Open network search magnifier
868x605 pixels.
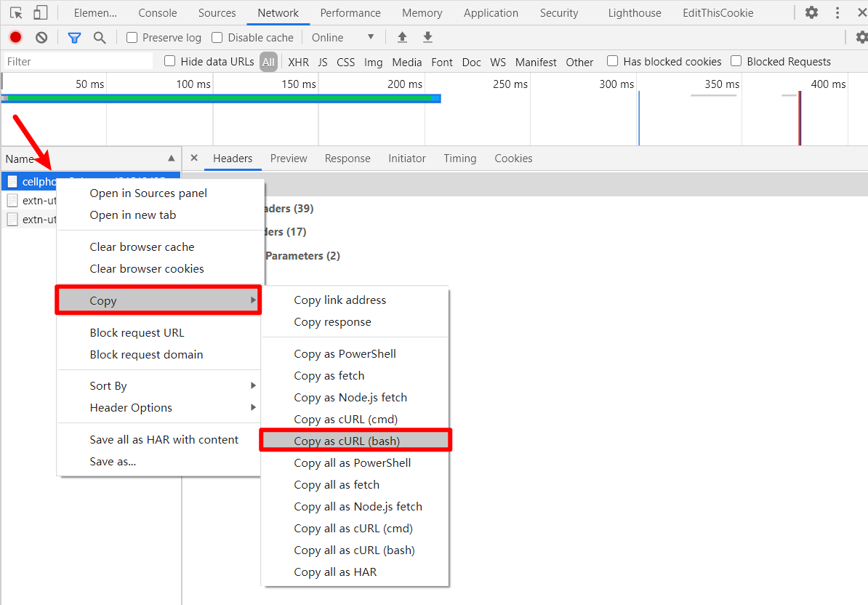click(100, 37)
